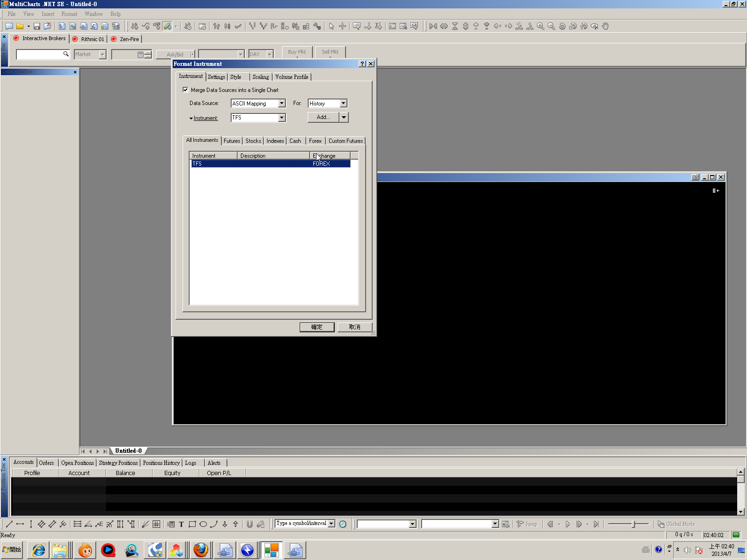Viewport: 747px width, 560px height.
Task: Select the Futures instrument category tab
Action: [232, 141]
